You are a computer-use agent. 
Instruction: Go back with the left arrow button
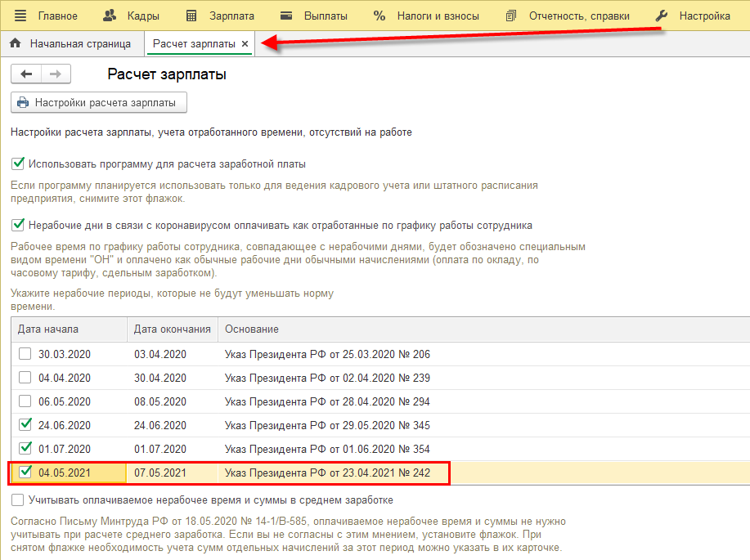tap(26, 74)
